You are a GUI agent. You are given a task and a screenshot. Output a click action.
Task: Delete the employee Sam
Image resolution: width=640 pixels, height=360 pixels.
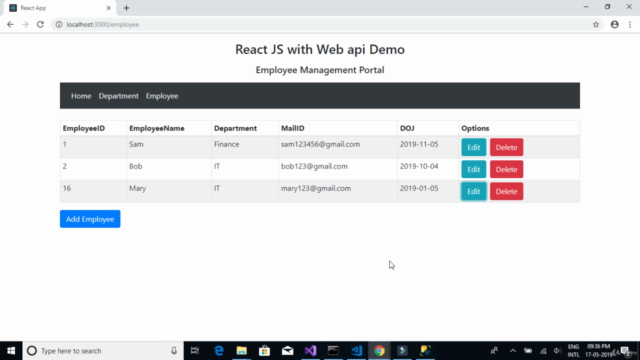click(507, 147)
